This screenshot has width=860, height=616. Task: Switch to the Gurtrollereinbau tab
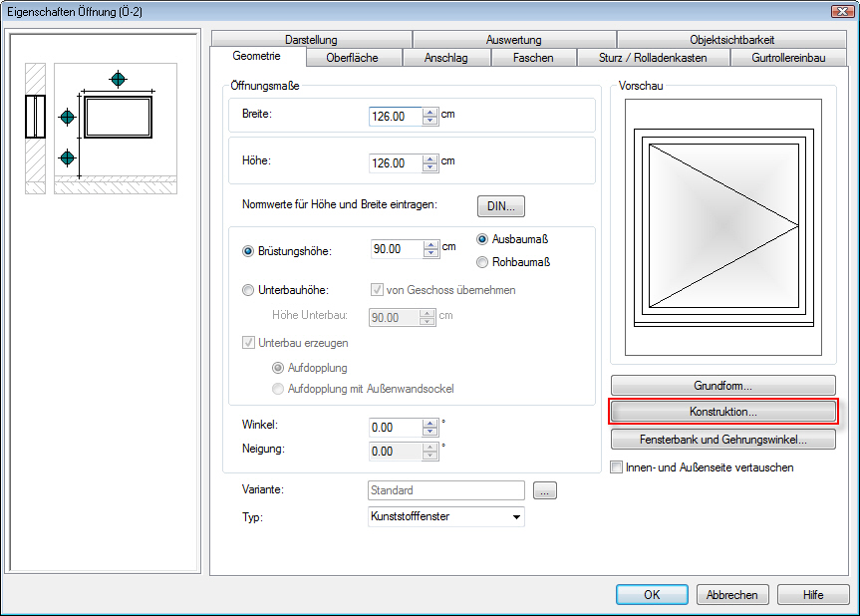point(788,58)
